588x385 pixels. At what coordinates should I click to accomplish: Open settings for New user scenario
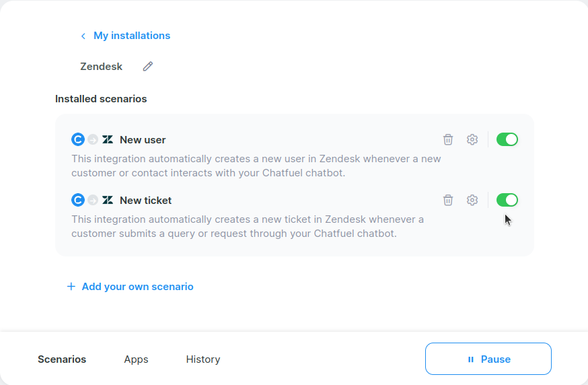472,139
